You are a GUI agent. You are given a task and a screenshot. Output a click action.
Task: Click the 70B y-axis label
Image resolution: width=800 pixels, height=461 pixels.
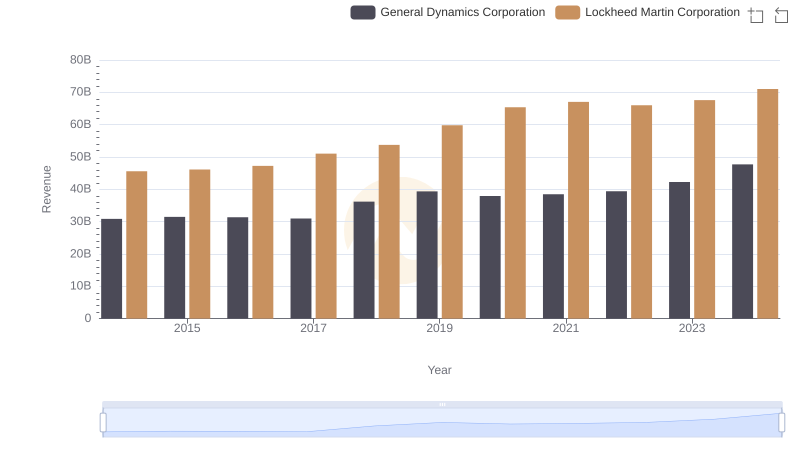pos(81,92)
